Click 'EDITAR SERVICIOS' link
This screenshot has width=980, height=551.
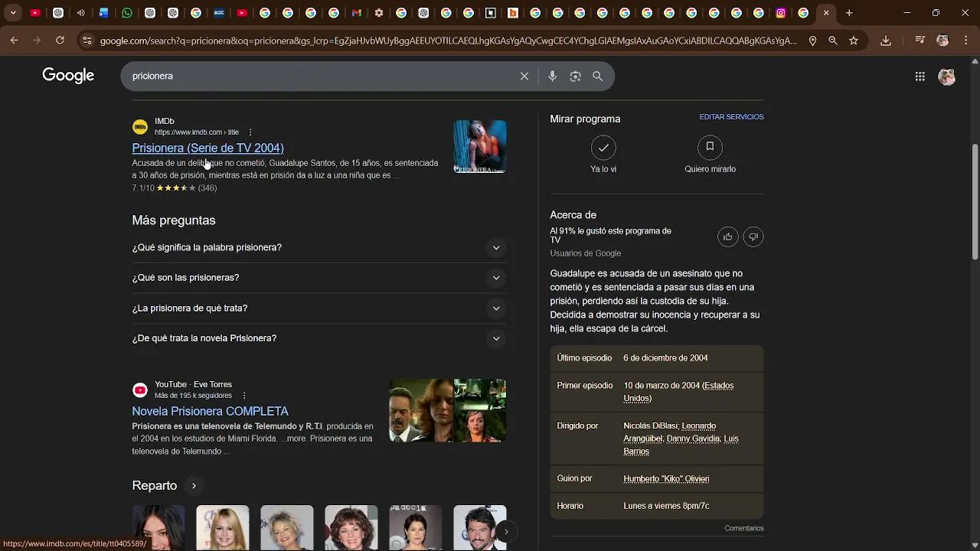(731, 117)
